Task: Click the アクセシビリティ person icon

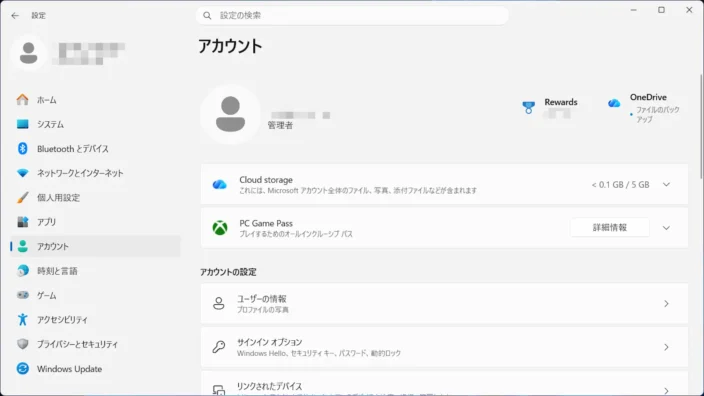Action: click(x=22, y=319)
